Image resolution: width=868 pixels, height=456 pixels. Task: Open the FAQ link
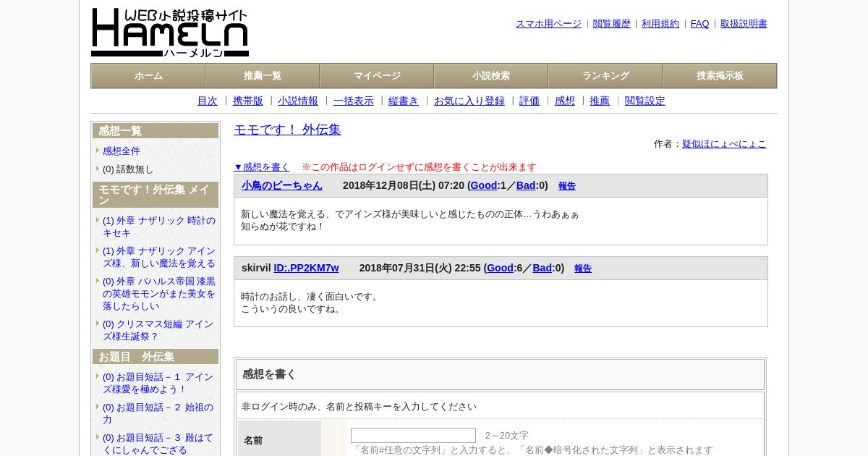point(700,24)
